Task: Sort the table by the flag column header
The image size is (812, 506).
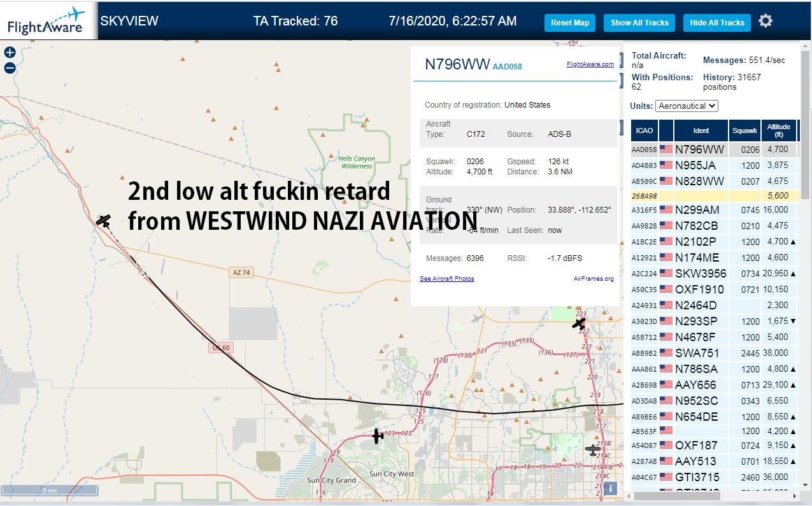Action: (x=666, y=130)
